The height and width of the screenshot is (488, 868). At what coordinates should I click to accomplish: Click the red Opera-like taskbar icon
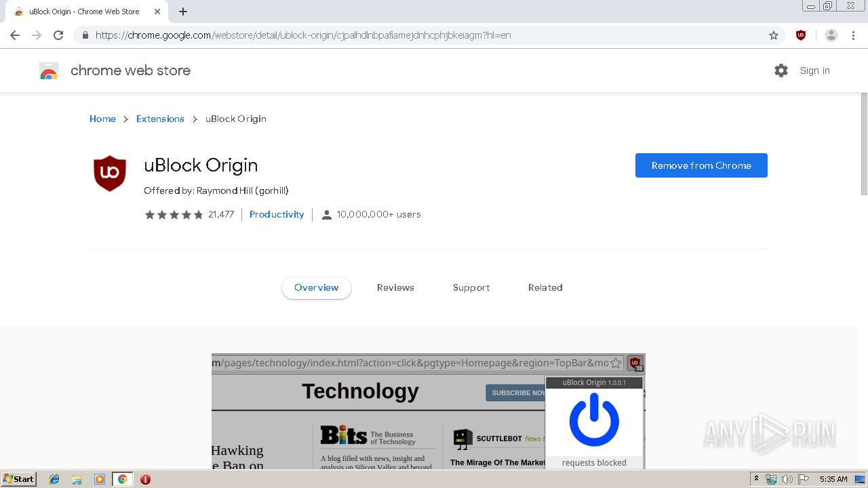pos(145,479)
